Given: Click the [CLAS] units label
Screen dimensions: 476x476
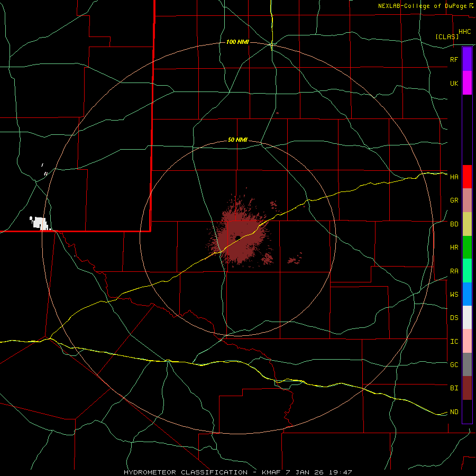Looking at the screenshot, I should 447,36.
